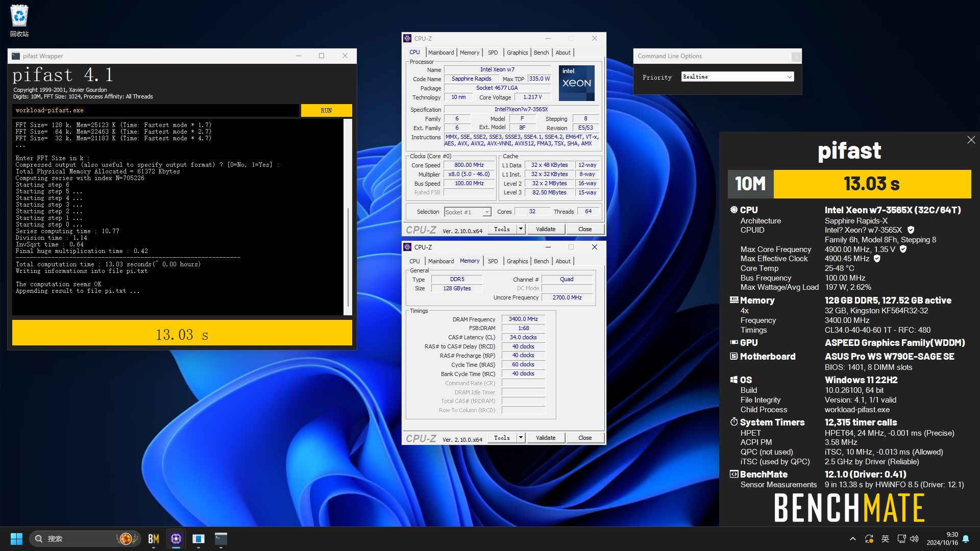Open the clock showing 9:30 2024/10/16
The height and width of the screenshot is (551, 980).
tap(942, 539)
